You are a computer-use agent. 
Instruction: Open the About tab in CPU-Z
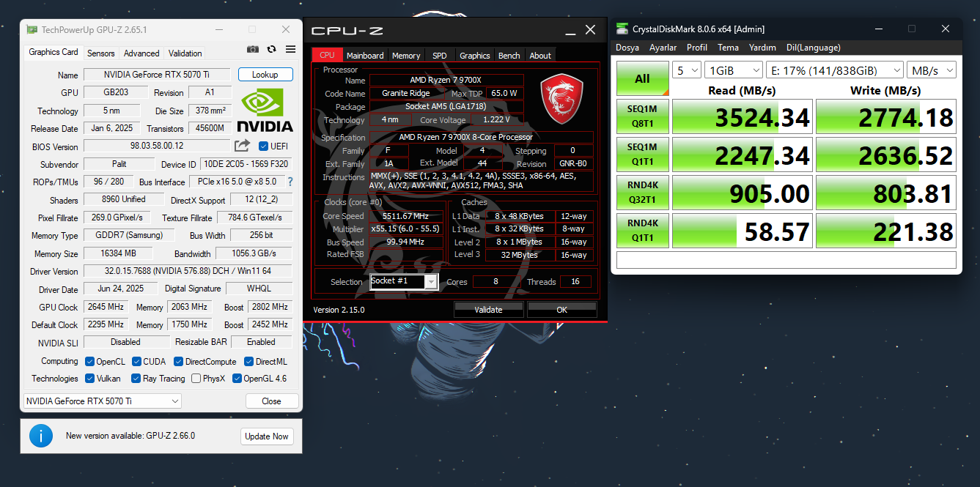(540, 56)
